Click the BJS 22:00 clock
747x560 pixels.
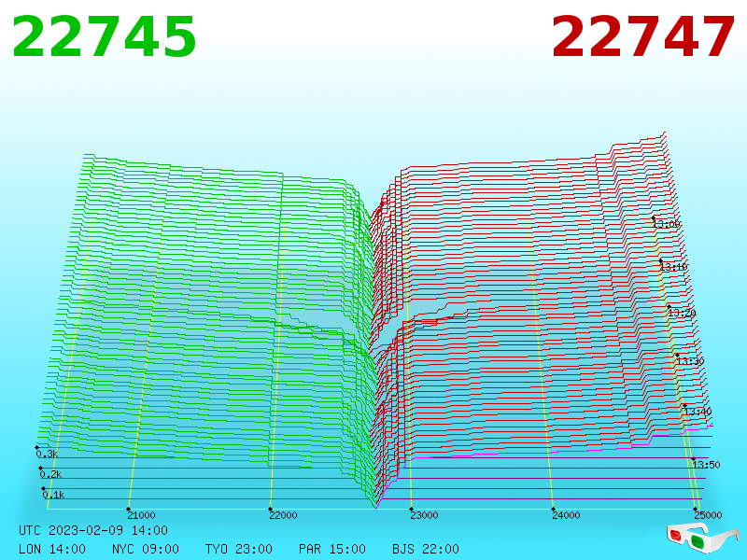coord(426,549)
